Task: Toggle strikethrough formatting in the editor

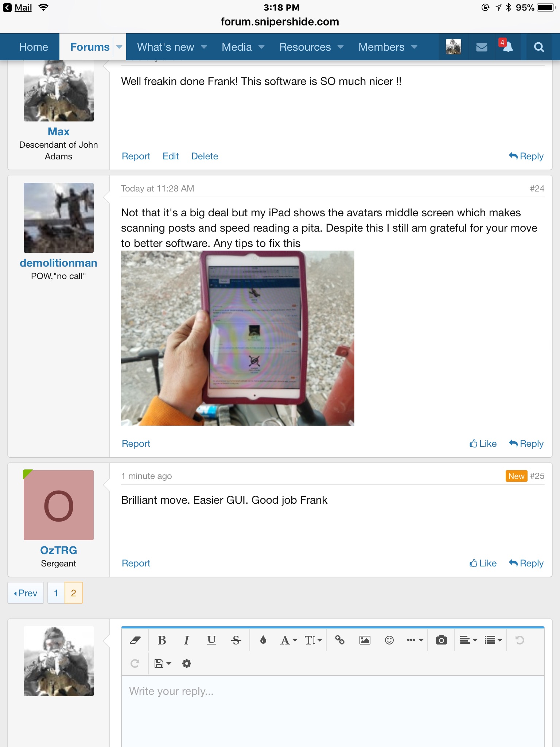Action: point(236,640)
